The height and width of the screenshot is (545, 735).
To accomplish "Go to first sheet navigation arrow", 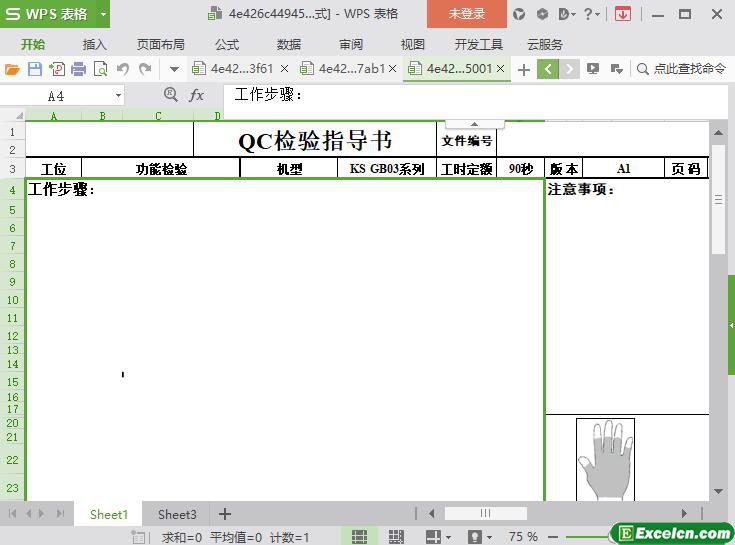I will [13, 514].
